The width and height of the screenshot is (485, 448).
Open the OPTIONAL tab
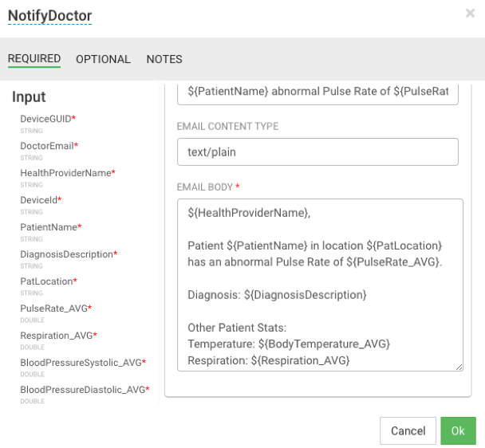[103, 59]
